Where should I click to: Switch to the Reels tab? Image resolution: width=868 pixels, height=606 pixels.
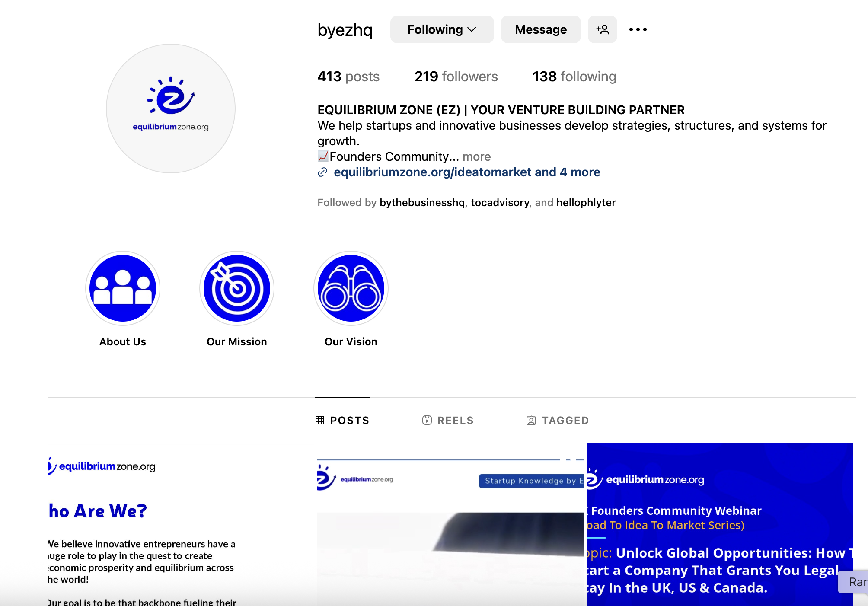tap(448, 420)
